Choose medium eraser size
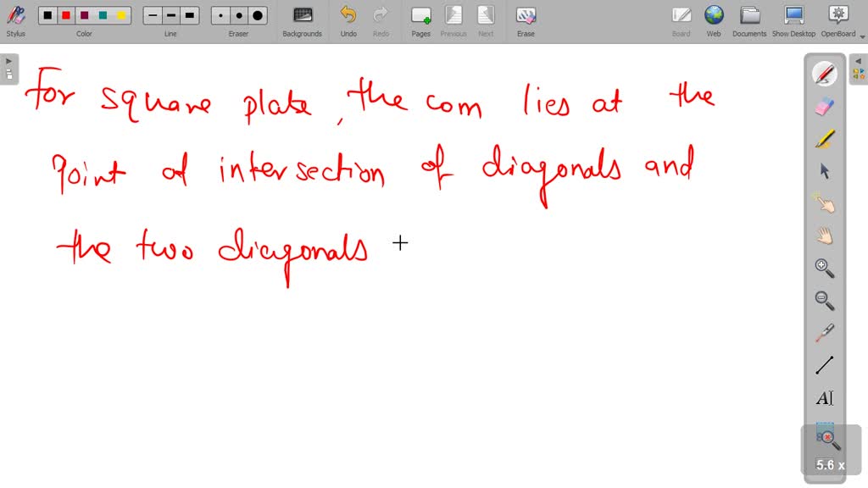868x488 pixels. 239,15
